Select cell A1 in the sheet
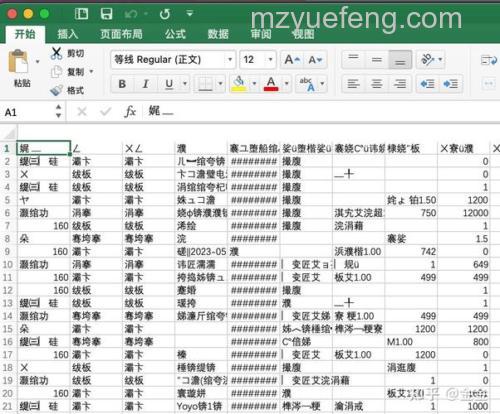 point(44,148)
